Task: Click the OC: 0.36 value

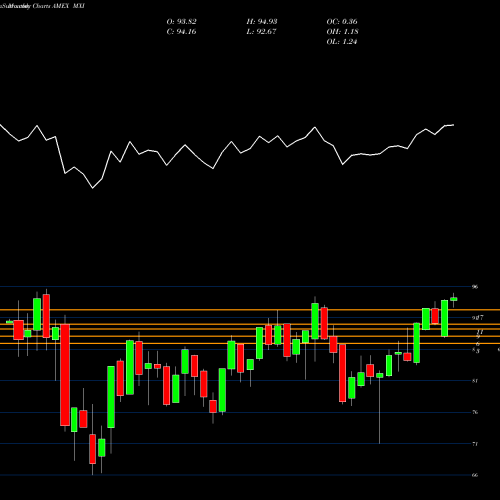Action: pos(342,22)
